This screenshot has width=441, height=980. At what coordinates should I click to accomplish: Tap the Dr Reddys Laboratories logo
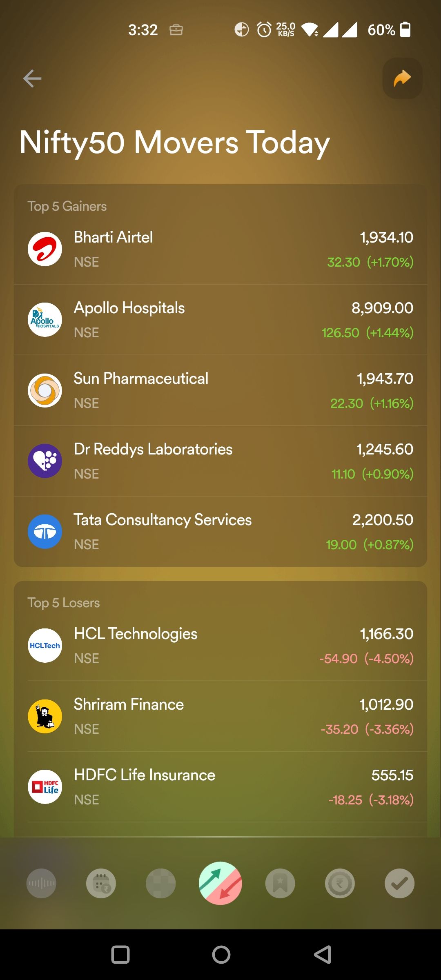45,461
